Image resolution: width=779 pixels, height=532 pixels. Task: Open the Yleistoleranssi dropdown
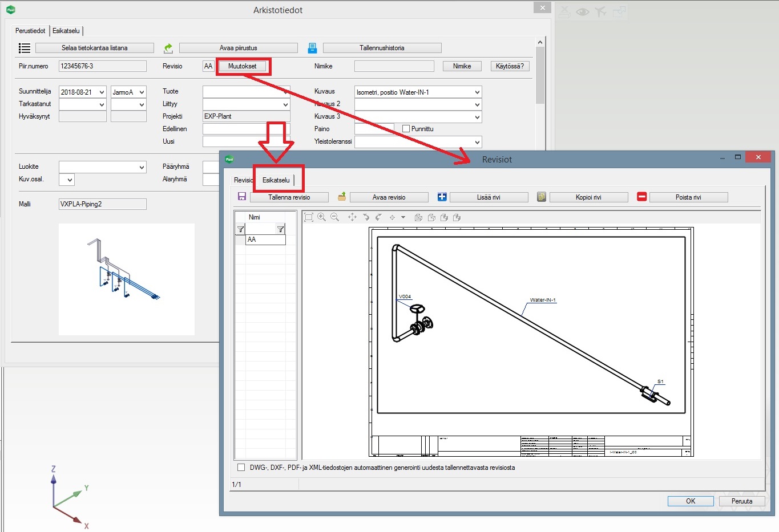coord(477,142)
